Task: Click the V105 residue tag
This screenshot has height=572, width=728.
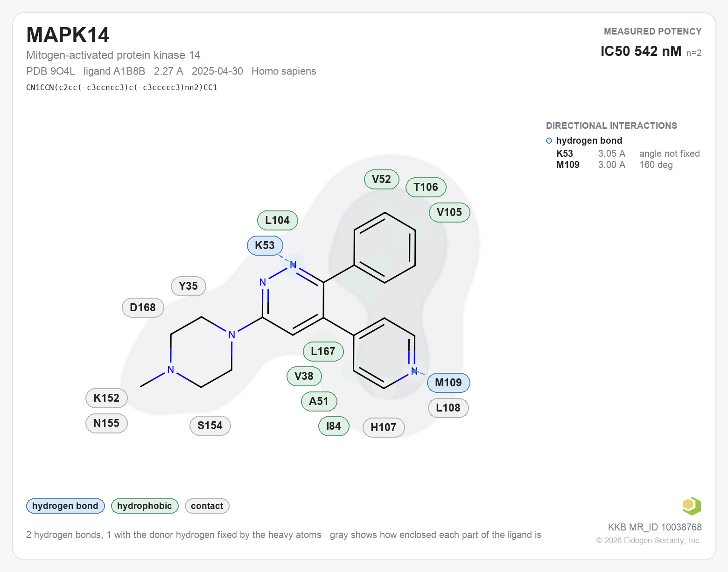Action: click(x=449, y=212)
